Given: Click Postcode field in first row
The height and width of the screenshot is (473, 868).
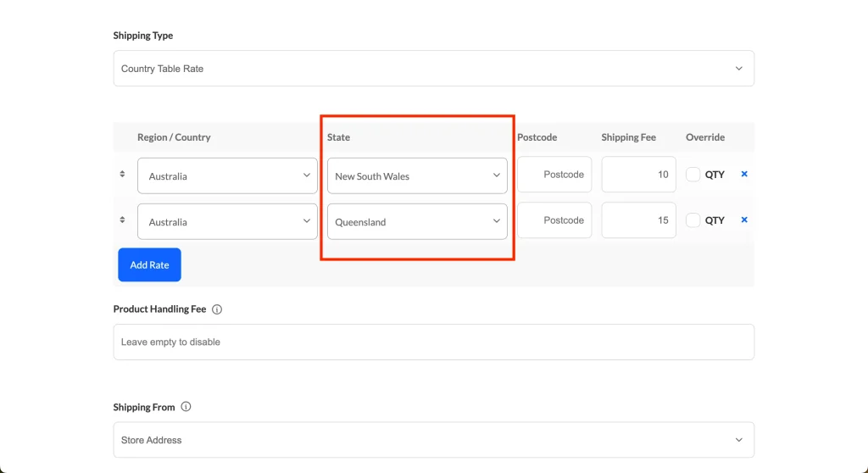Looking at the screenshot, I should [554, 175].
